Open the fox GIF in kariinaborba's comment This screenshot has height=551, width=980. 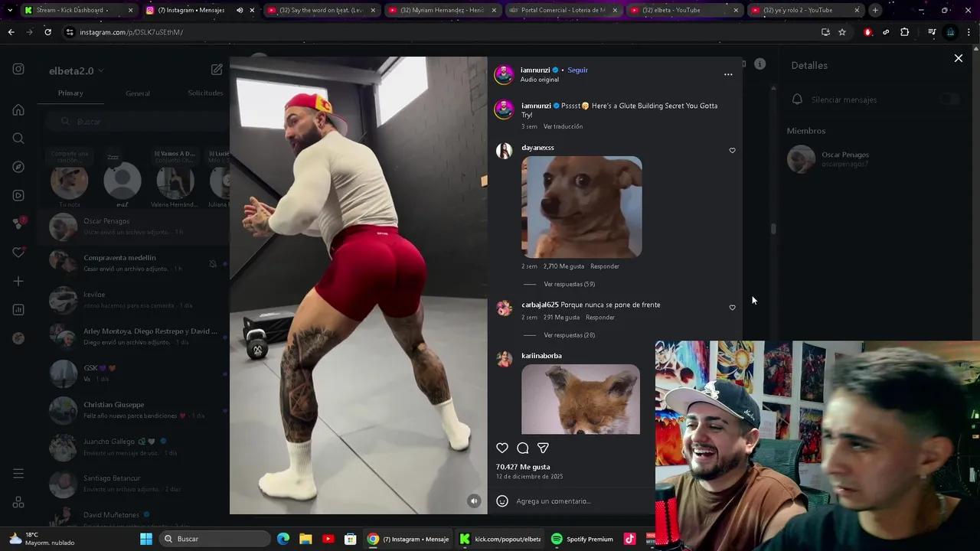click(580, 399)
